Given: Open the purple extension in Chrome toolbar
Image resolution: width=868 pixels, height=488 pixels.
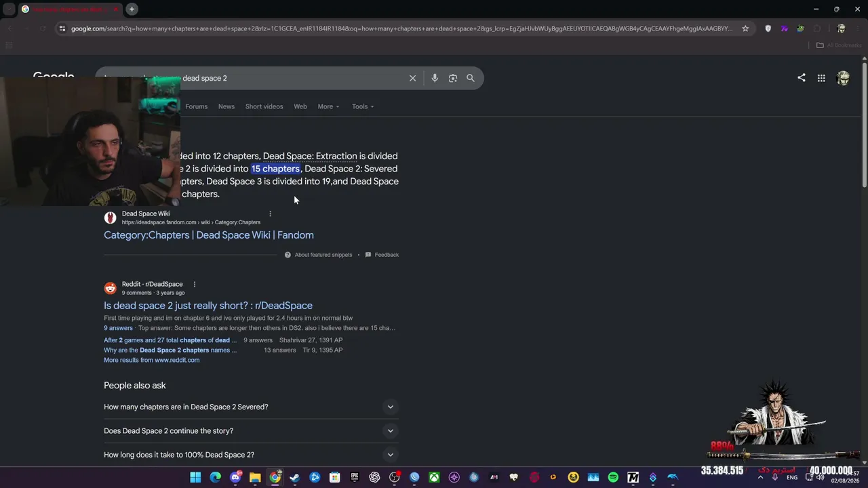Looking at the screenshot, I should [784, 28].
